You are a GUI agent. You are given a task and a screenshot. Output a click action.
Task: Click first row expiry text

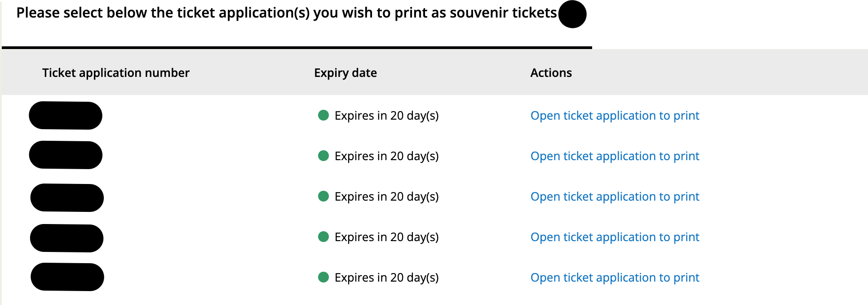click(x=387, y=116)
